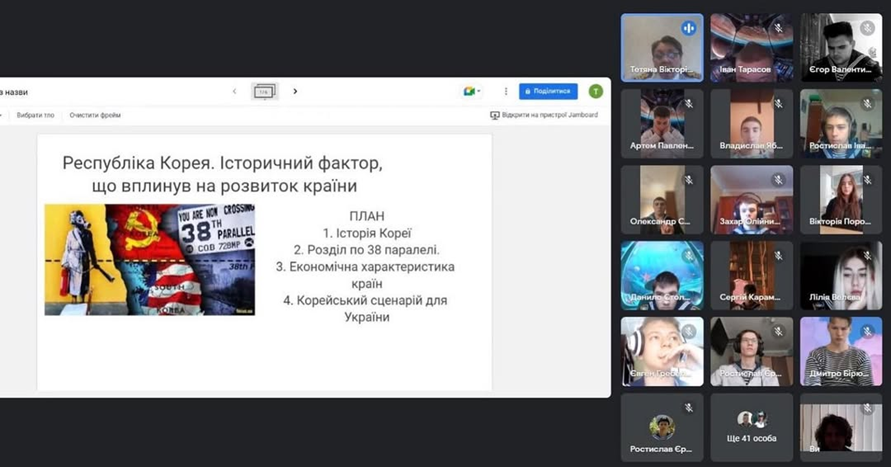
Task: Click Відкрити на пристрої Jamboard
Action: [544, 115]
